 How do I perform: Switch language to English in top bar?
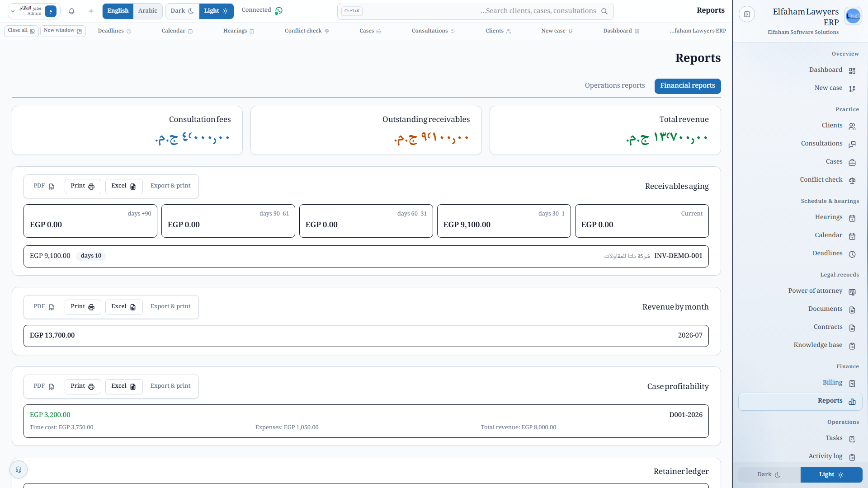pyautogui.click(x=118, y=11)
